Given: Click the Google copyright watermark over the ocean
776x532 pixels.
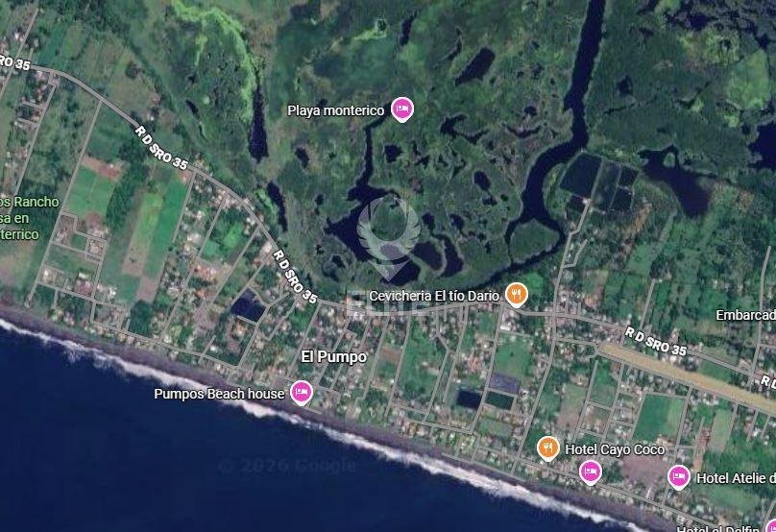Looking at the screenshot, I should coord(286,465).
